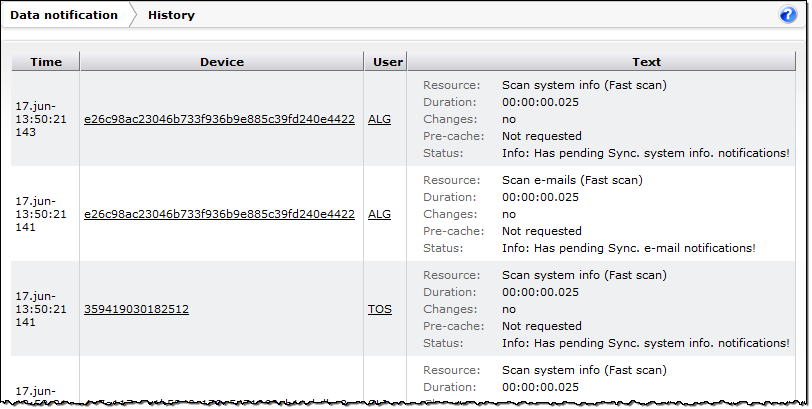Image resolution: width=812 pixels, height=409 pixels.
Task: Click the Text column header
Action: [x=646, y=62]
